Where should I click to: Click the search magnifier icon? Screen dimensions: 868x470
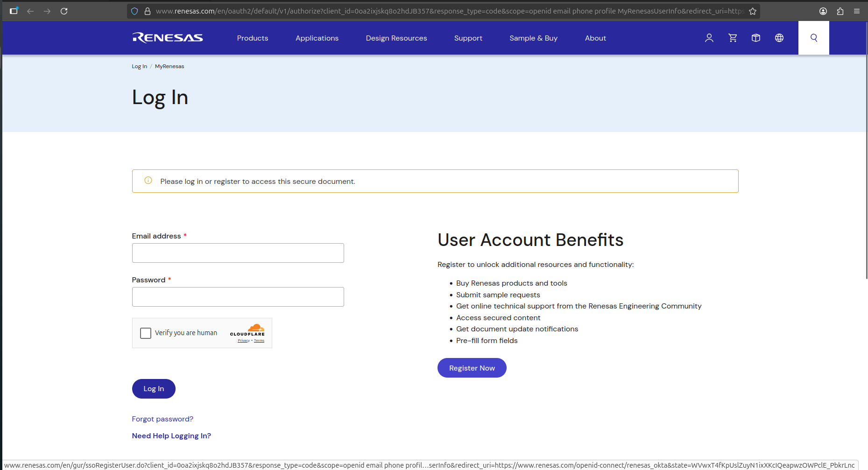(814, 38)
